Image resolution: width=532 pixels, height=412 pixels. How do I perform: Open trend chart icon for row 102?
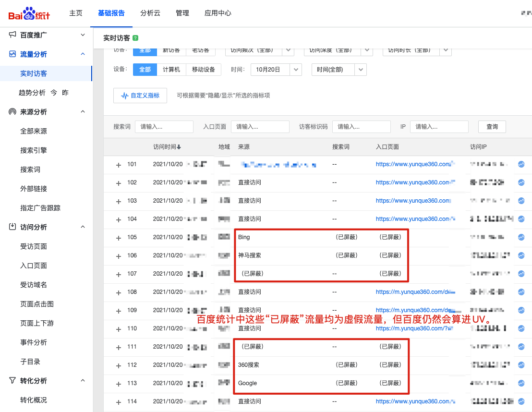pyautogui.click(x=521, y=182)
